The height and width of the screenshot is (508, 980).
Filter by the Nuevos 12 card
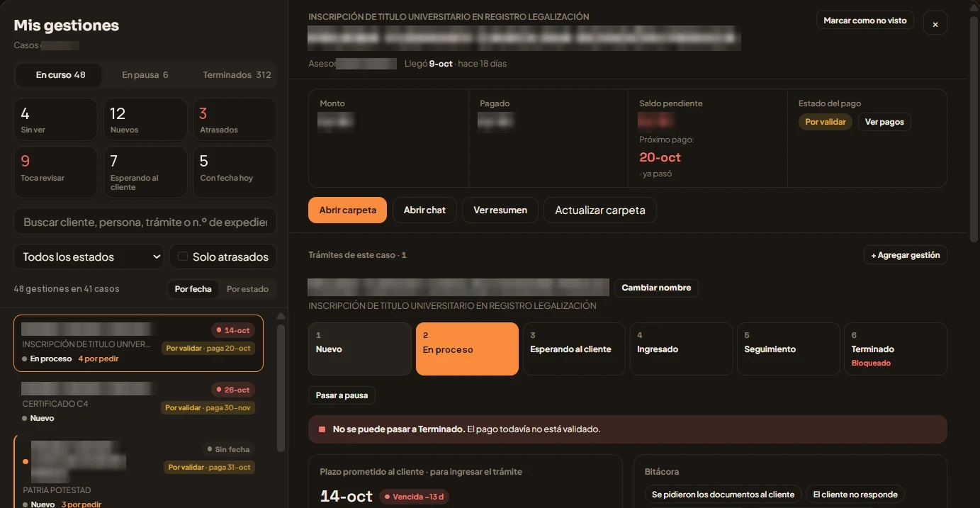pos(145,119)
